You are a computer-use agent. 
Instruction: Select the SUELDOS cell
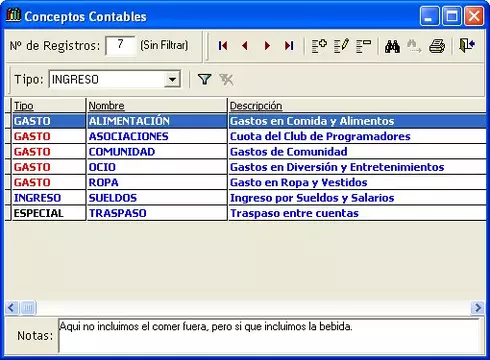[157, 198]
